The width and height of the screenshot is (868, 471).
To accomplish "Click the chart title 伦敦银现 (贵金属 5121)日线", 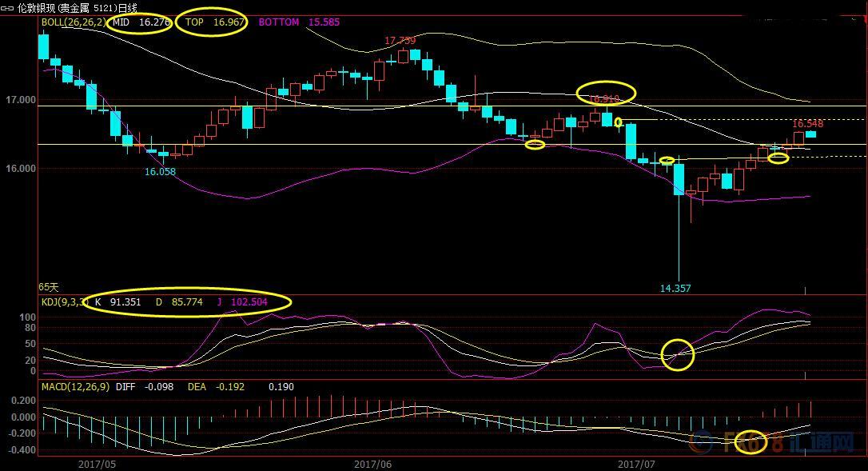I will [77, 8].
